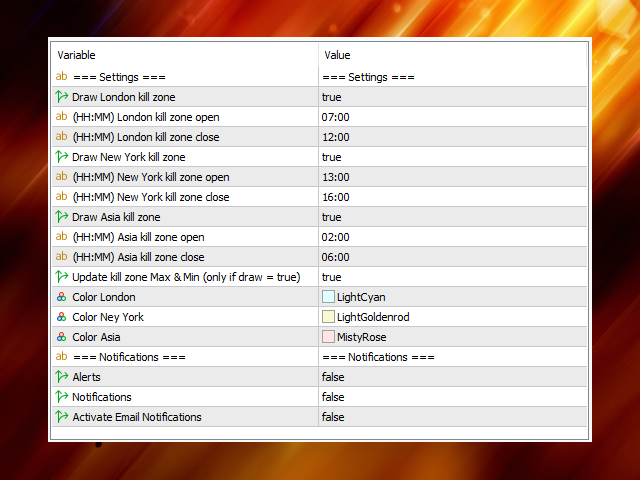Click the color icon beside Color London
640x480 pixels.
(61, 297)
